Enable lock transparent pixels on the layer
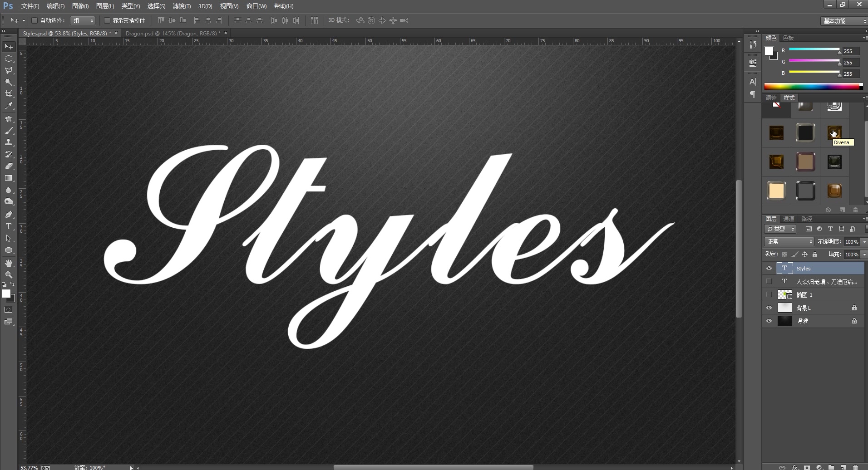The width and height of the screenshot is (868, 470). point(785,254)
